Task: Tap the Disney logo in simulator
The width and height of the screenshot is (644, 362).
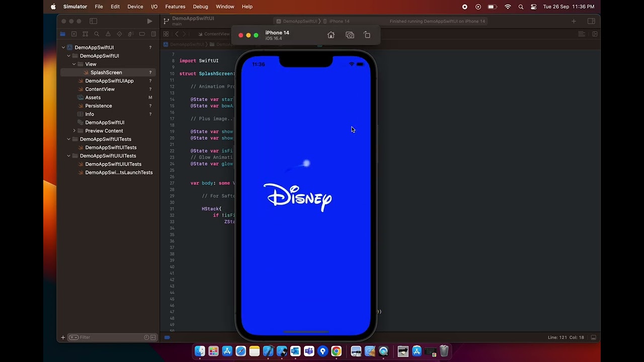Action: 298,197
